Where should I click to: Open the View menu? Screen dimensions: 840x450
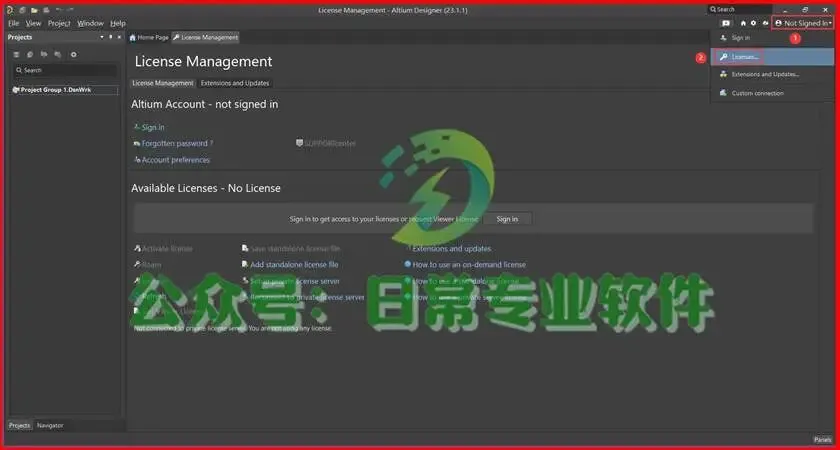[x=33, y=24]
